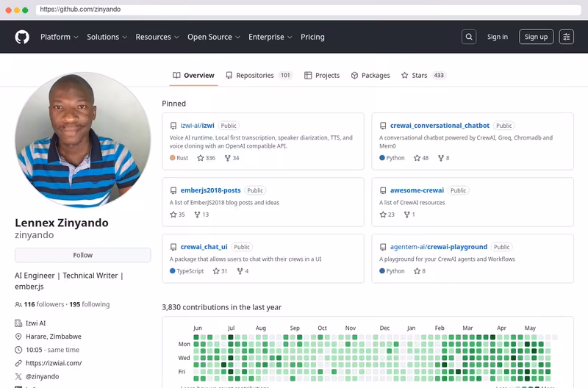Screen dimensions: 588x388
Task: Click the followers people icon
Action: [18, 304]
